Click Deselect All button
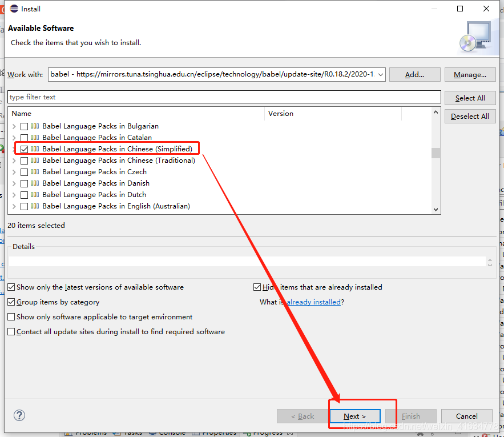The image size is (504, 437). (x=470, y=116)
